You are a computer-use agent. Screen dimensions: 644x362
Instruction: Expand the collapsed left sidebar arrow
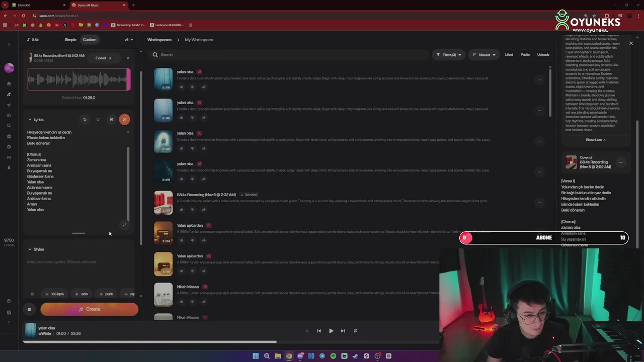click(9, 45)
